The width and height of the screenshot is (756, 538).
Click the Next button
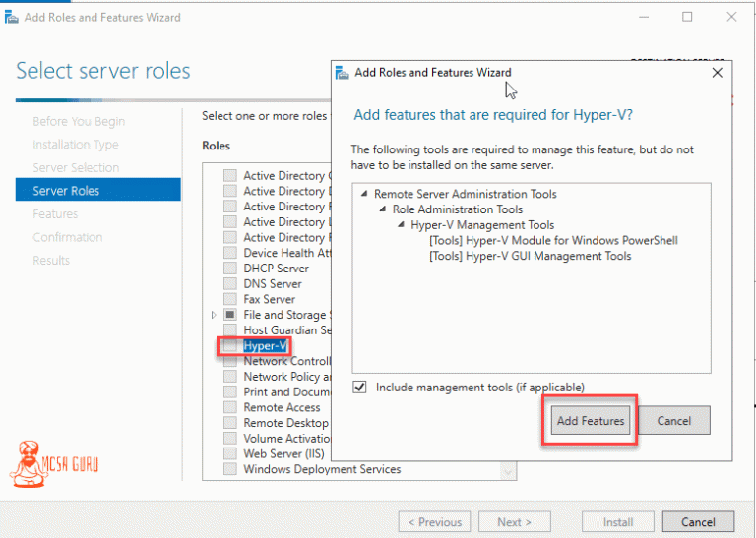click(515, 521)
